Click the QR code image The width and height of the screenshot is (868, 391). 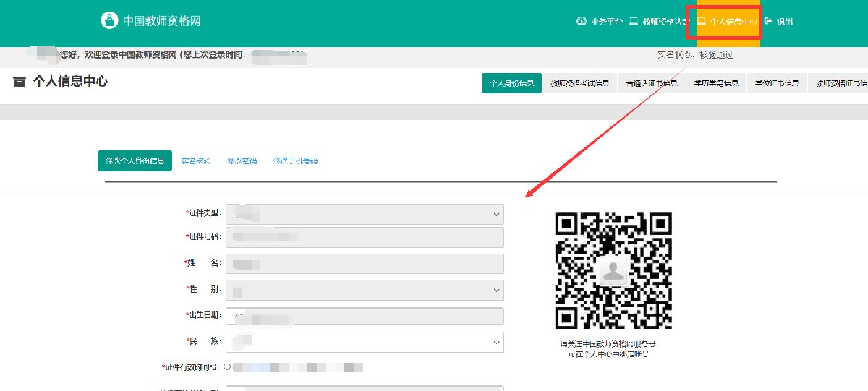613,270
